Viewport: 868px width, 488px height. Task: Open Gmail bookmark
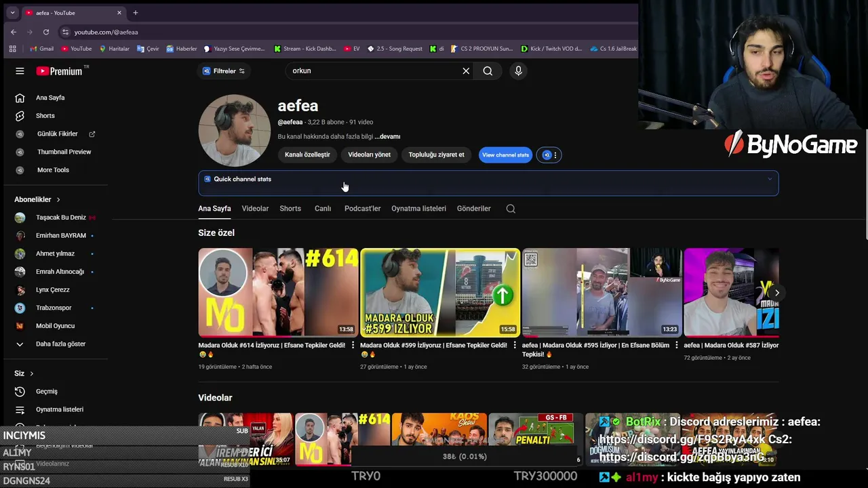41,49
